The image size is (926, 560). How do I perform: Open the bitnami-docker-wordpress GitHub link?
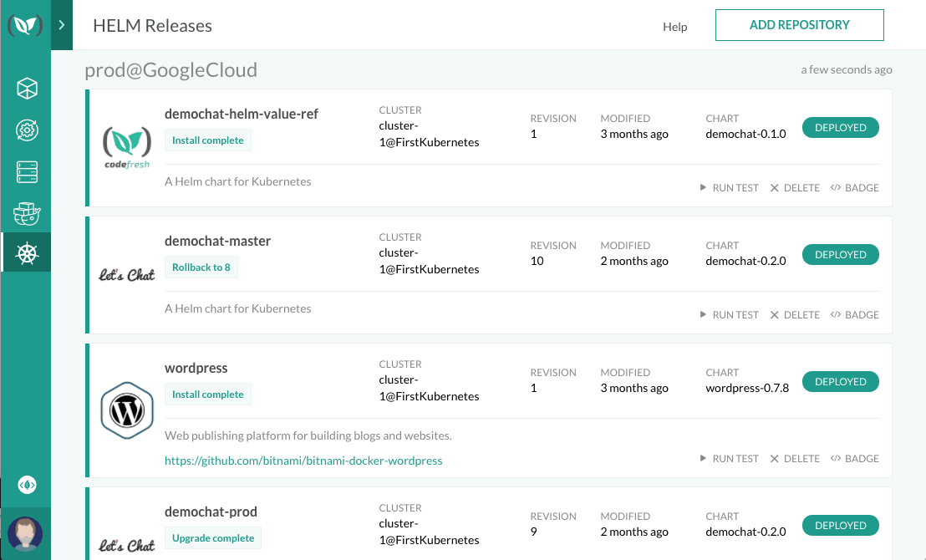(x=303, y=461)
